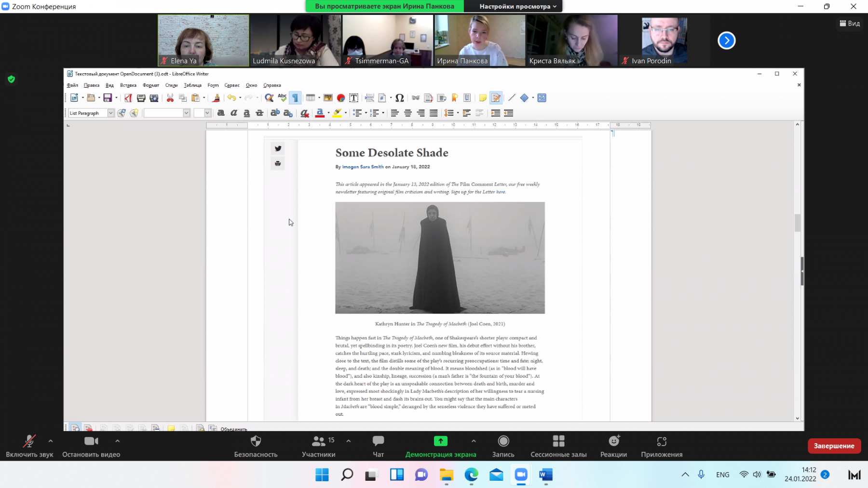Open Настройки просмотра dropdown in Zoom
The image size is (868, 488).
[518, 6]
